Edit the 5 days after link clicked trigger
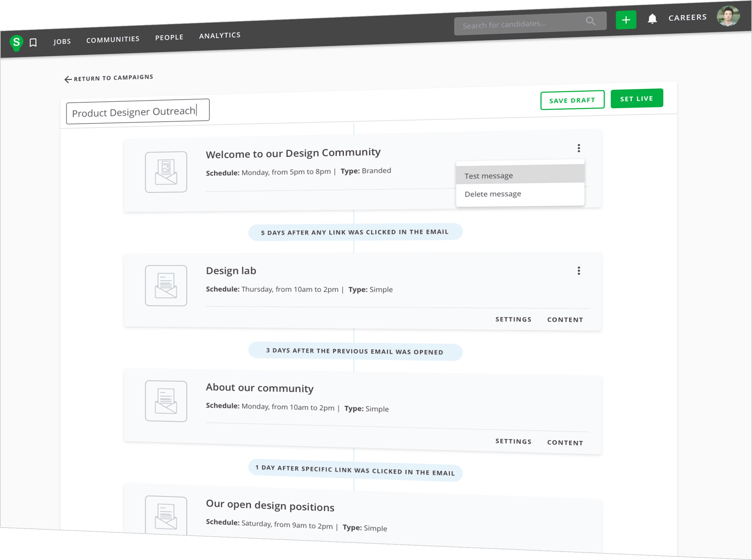Viewport: 752px width, 560px height. point(355,232)
